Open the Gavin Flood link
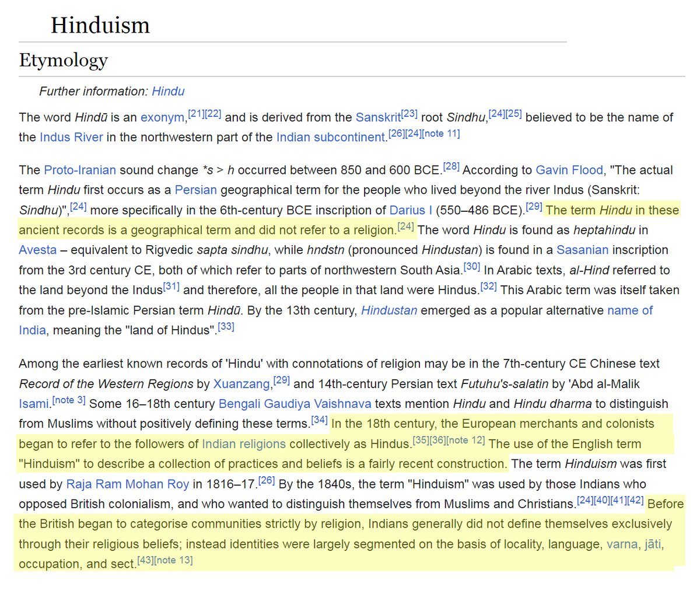Screen dimensions: 700x590 pos(569,170)
